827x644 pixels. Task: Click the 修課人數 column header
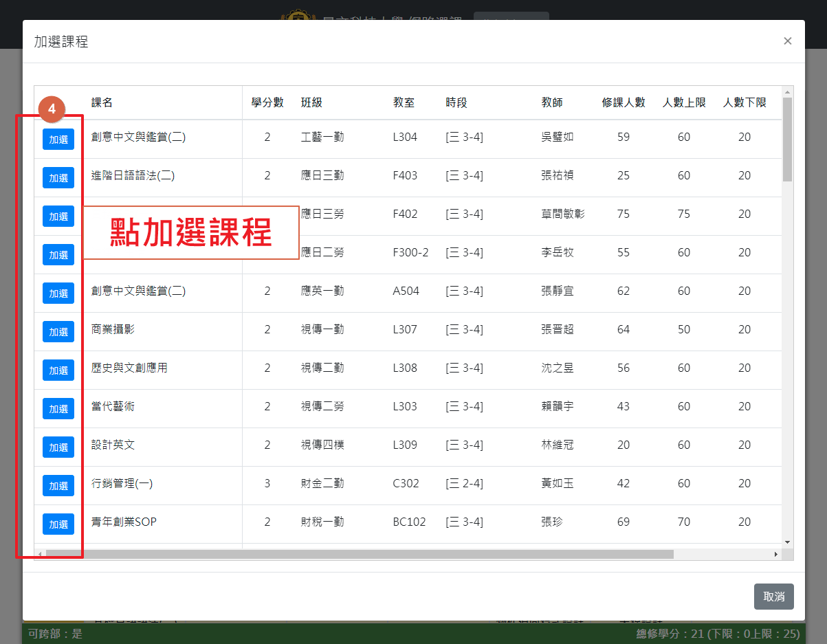point(623,103)
